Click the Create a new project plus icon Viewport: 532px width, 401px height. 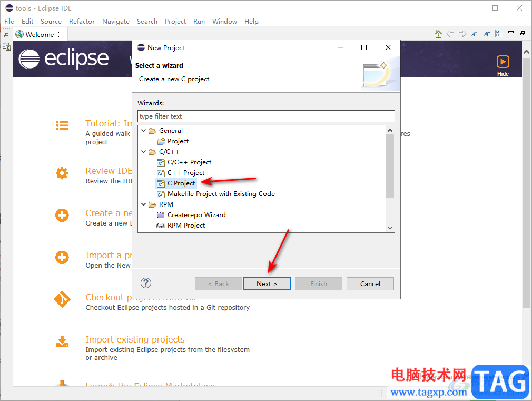[x=62, y=216]
